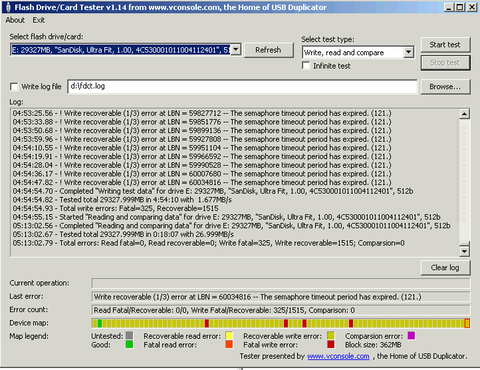The image size is (480, 370).
Task: Click the green good block in device map
Action: (100, 323)
